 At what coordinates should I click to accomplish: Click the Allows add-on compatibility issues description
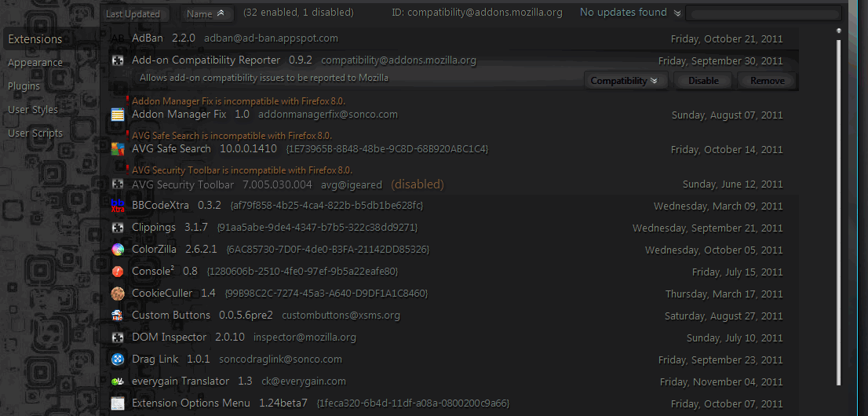tap(264, 78)
